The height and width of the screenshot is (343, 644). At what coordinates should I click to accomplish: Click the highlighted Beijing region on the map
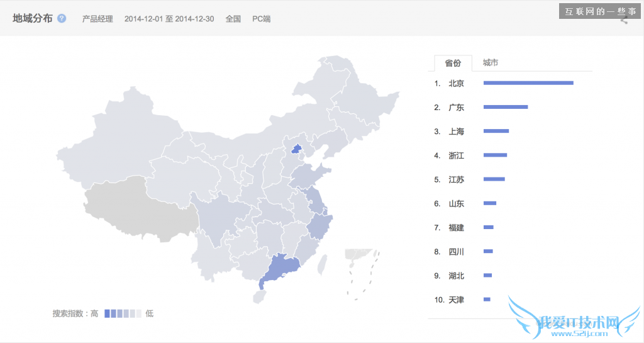click(x=296, y=150)
